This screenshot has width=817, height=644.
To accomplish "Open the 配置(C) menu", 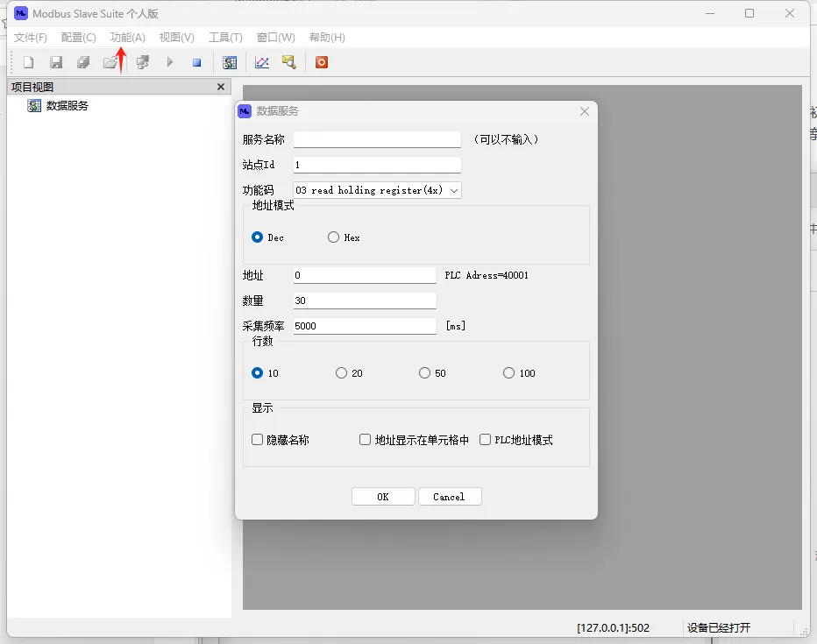I will coord(78,38).
